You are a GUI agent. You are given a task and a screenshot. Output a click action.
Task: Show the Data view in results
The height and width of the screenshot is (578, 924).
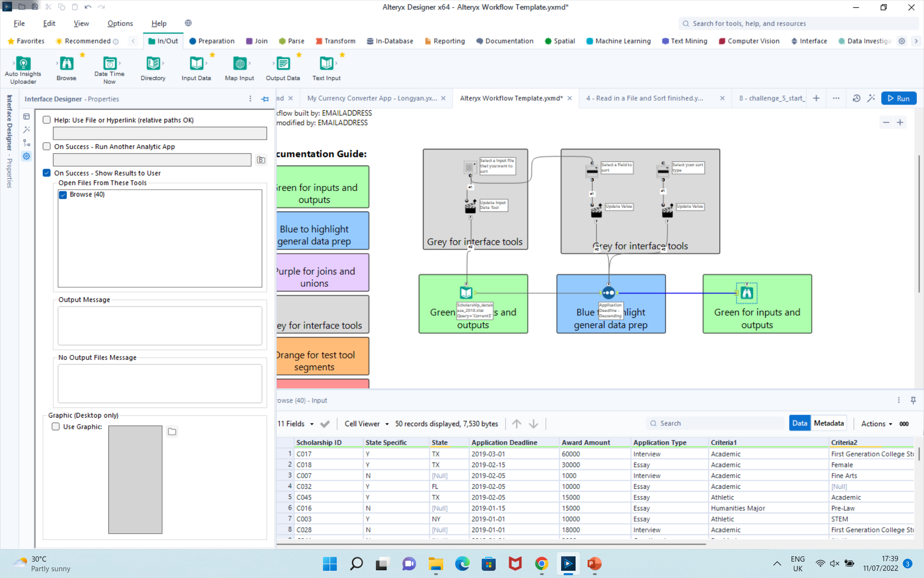(x=800, y=423)
